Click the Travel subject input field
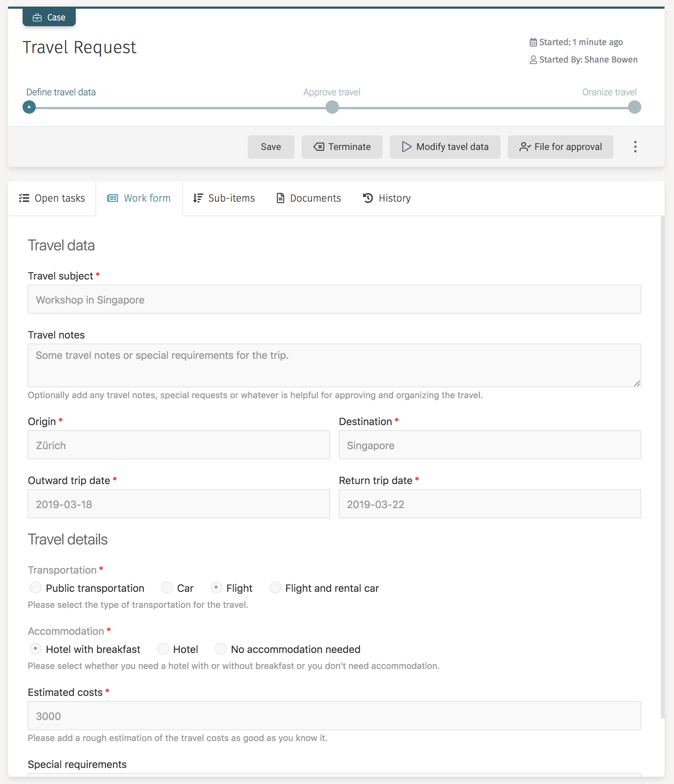The image size is (674, 784). click(x=334, y=299)
